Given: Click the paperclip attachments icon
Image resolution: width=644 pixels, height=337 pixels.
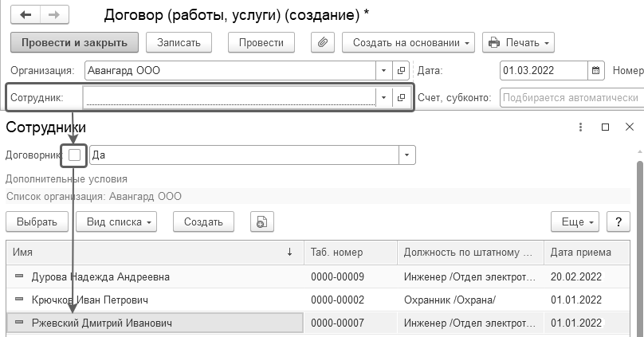Looking at the screenshot, I should coord(322,42).
